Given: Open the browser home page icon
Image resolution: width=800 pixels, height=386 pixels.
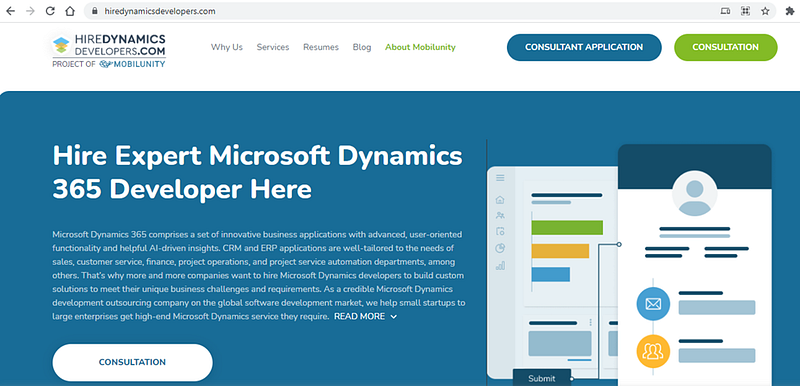Looking at the screenshot, I should [70, 11].
